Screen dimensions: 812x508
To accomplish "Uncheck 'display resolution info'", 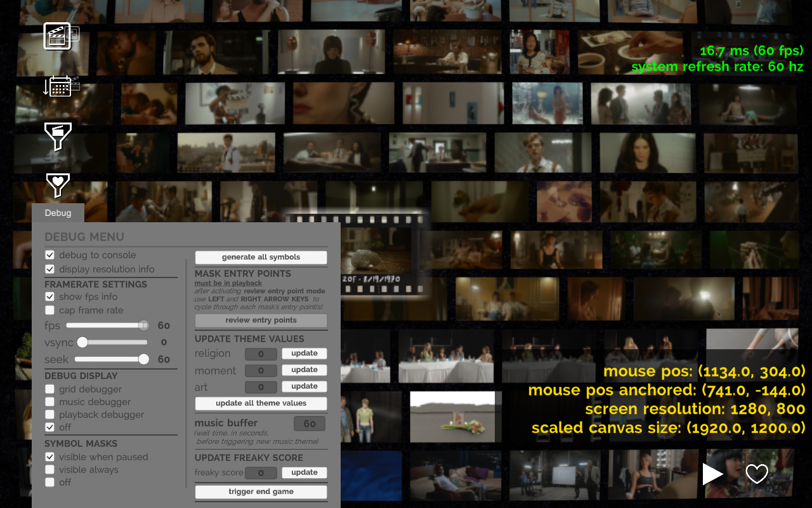I will click(x=49, y=269).
